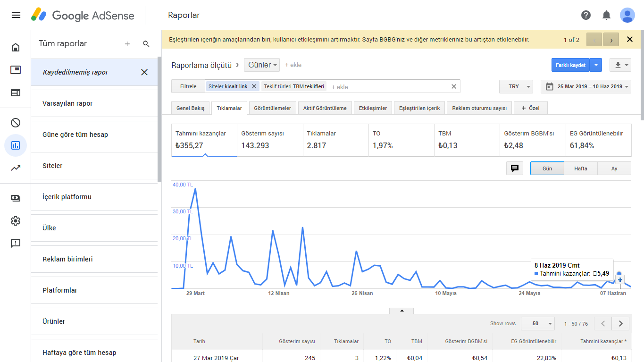
Task: Select the TBM metric card
Action: click(467, 140)
